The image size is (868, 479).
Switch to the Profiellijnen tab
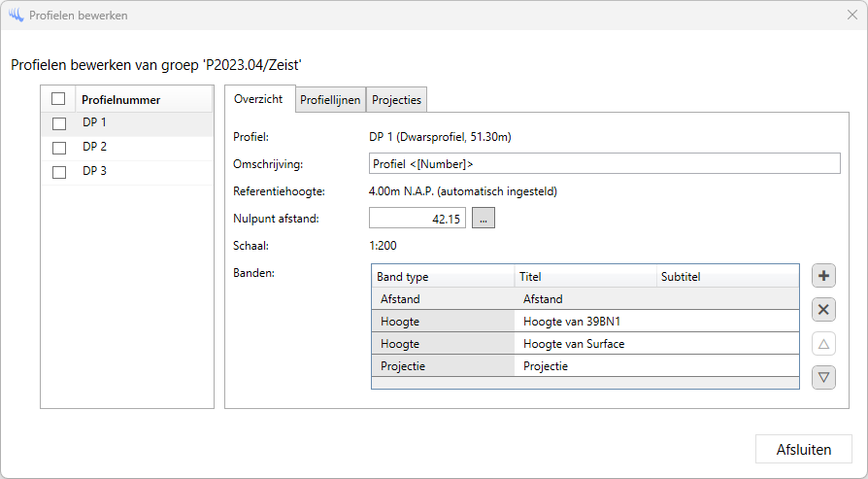[330, 100]
